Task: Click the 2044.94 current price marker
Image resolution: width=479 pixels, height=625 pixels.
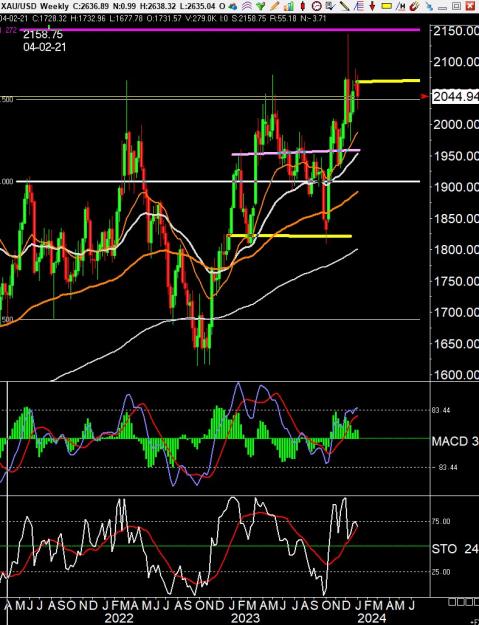Action: (x=455, y=96)
